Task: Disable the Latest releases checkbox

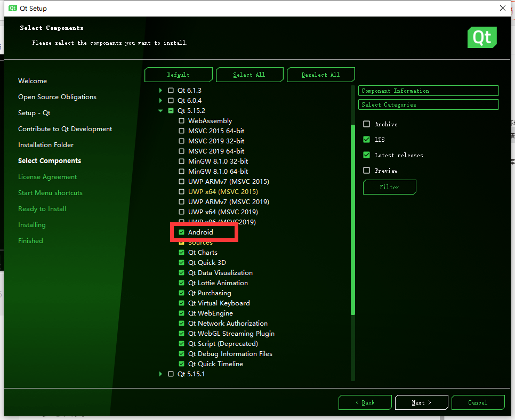Action: pyautogui.click(x=367, y=155)
